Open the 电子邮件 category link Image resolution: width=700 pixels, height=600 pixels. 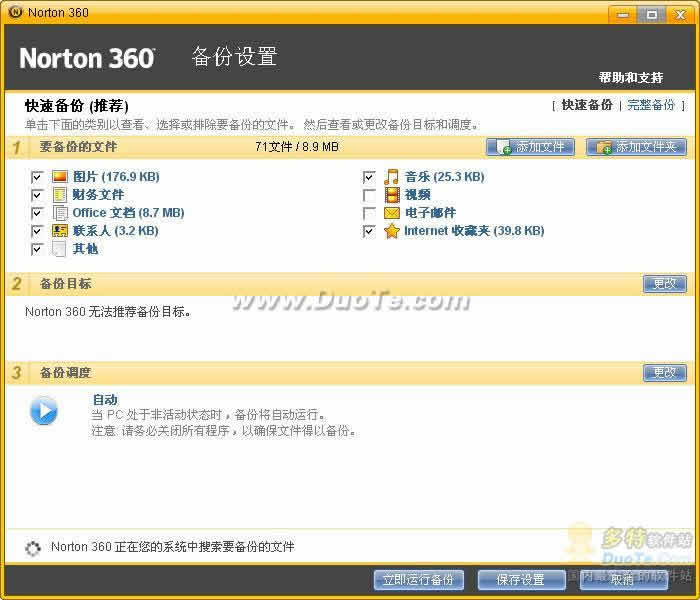tap(430, 213)
